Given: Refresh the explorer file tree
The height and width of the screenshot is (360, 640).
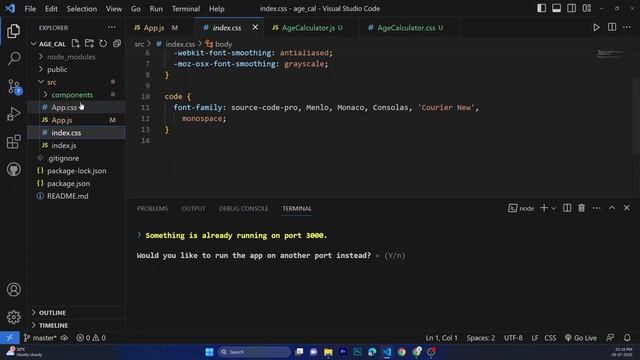Looking at the screenshot, I should click(103, 43).
